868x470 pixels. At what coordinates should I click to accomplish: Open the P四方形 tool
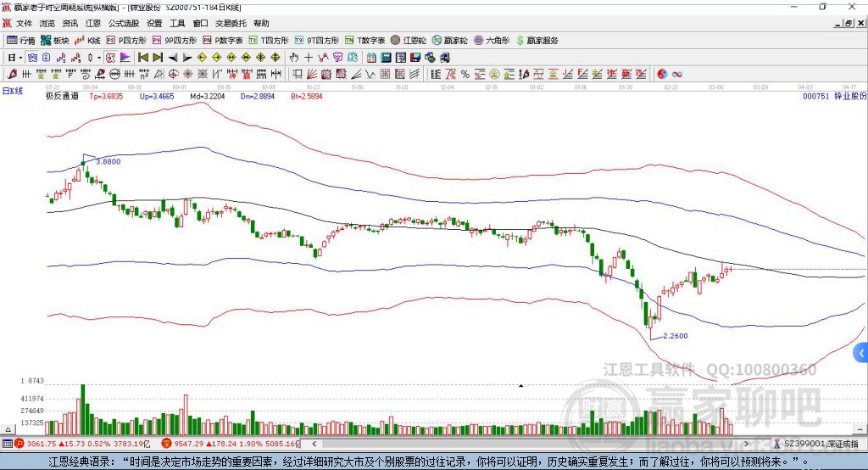click(126, 41)
